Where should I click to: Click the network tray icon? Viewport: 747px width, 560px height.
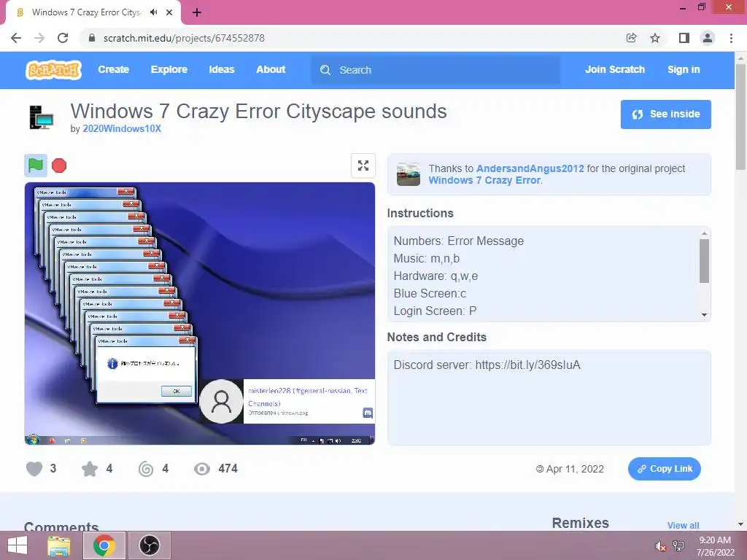click(x=678, y=546)
